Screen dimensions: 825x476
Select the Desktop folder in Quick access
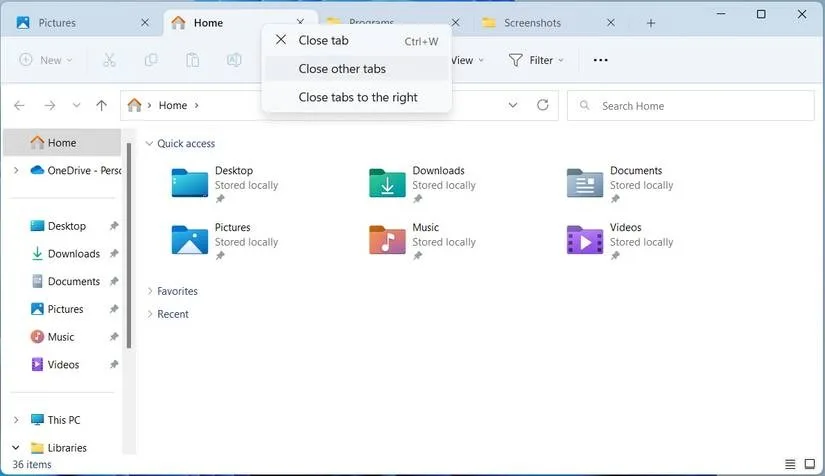[x=225, y=184]
